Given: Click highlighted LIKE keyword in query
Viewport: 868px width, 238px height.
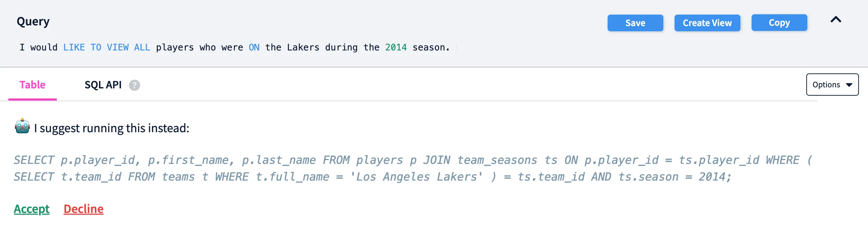Looking at the screenshot, I should (74, 47).
